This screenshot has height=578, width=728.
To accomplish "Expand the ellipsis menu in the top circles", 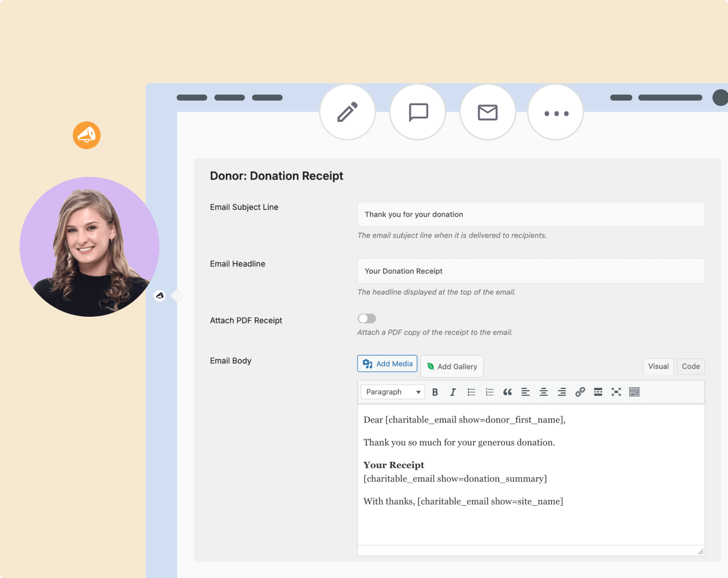I will pyautogui.click(x=555, y=112).
